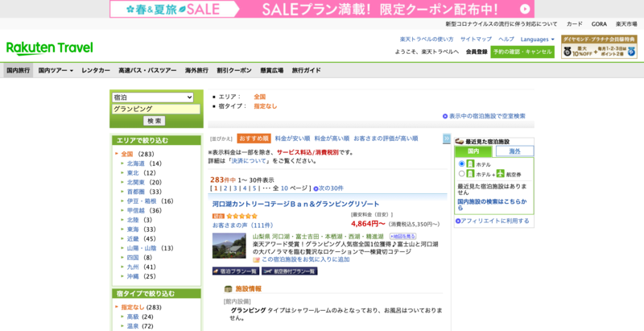Open the ヘルプ link
Image resolution: width=644 pixels, height=331 pixels.
pos(506,39)
